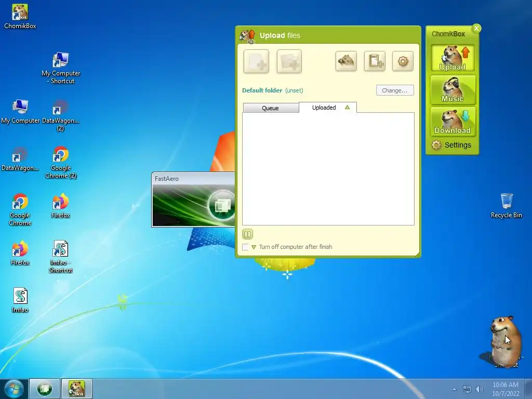This screenshot has height=399, width=532.
Task: Click the hamster account icon button
Action: pyautogui.click(x=345, y=61)
